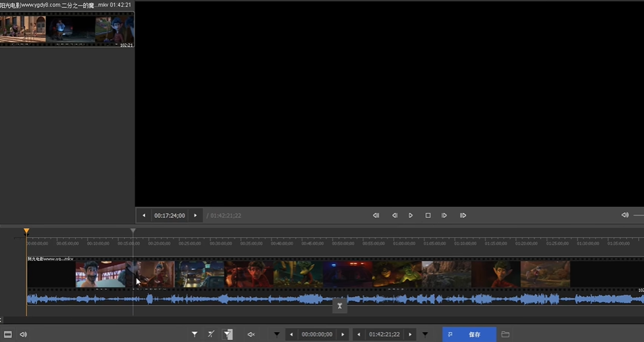Increase end time 01:42:21;22 with the right arrow
This screenshot has height=342, width=644.
(410, 334)
